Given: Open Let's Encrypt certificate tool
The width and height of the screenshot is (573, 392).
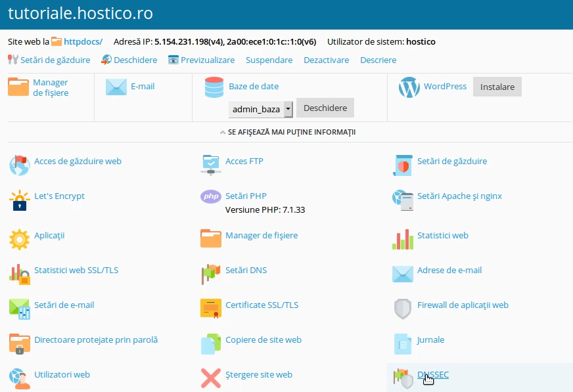Looking at the screenshot, I should pyautogui.click(x=19, y=200).
